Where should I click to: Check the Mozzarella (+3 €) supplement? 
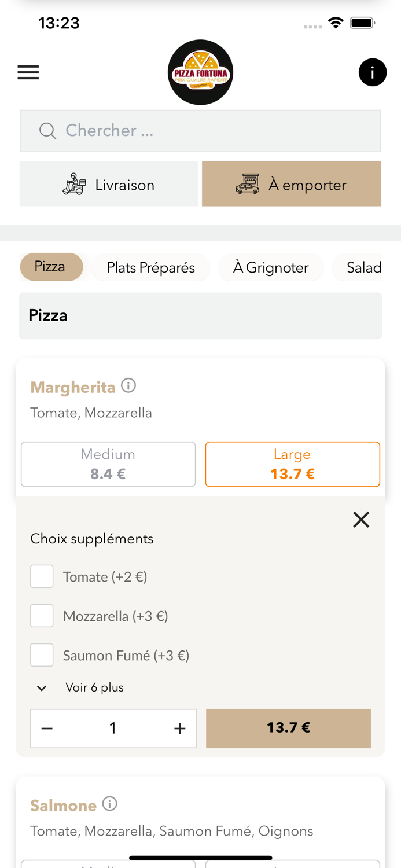pos(42,615)
